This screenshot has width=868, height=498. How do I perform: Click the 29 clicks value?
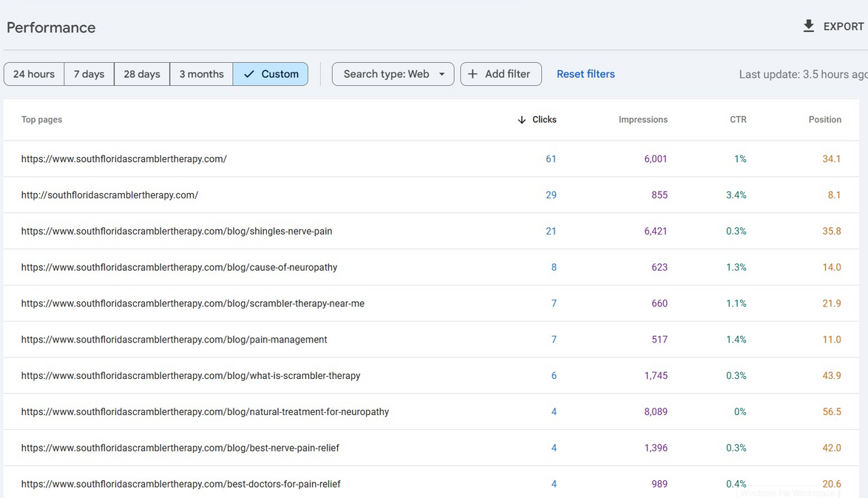551,195
